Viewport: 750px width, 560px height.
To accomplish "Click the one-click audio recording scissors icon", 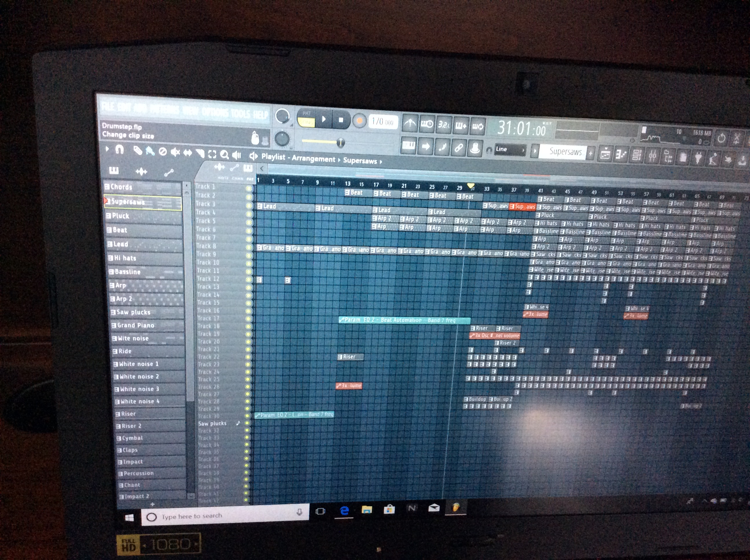I will [x=736, y=139].
